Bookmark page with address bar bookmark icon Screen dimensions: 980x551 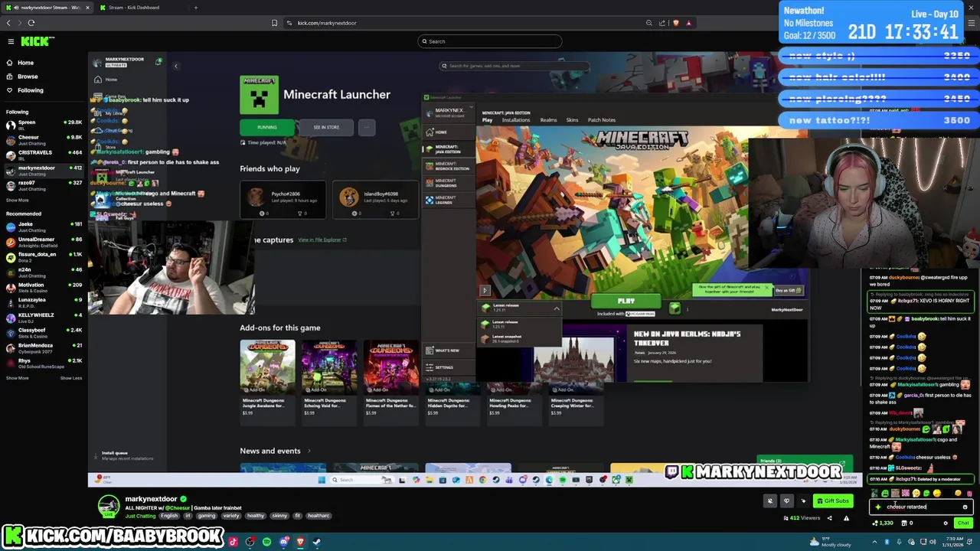point(274,23)
